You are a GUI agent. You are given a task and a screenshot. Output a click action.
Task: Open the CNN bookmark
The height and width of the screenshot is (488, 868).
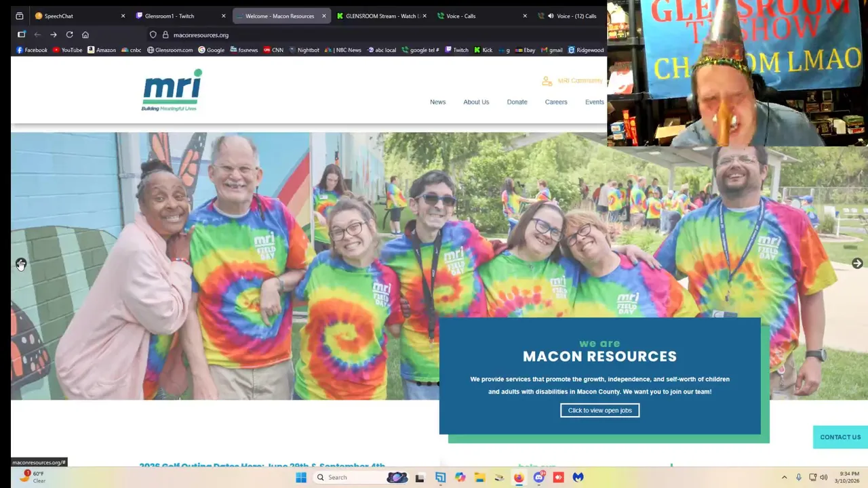tap(273, 49)
